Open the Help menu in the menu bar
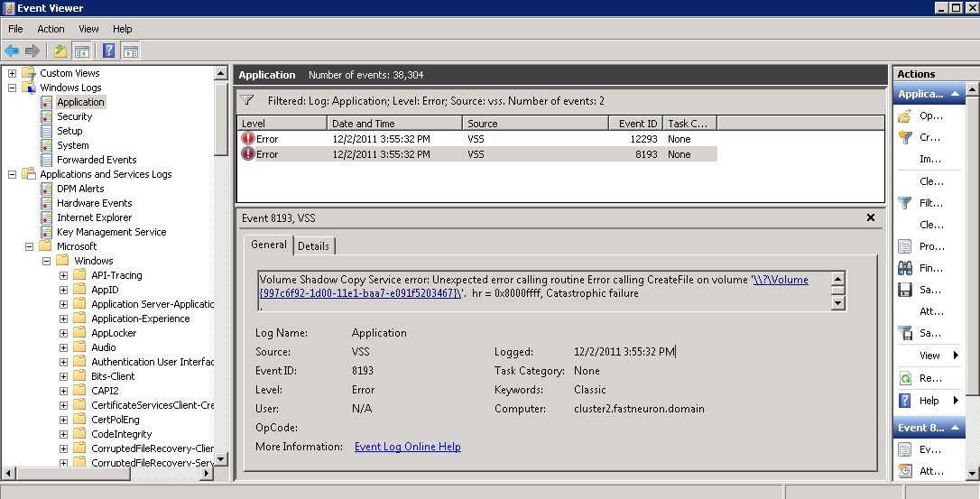Viewport: 980px width, 499px height. tap(123, 29)
